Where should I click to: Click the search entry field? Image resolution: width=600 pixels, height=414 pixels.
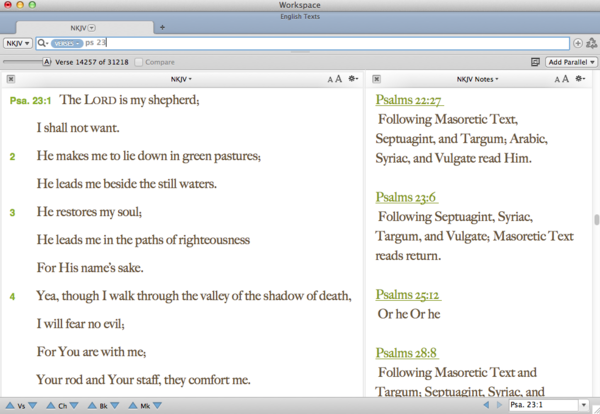[302, 43]
